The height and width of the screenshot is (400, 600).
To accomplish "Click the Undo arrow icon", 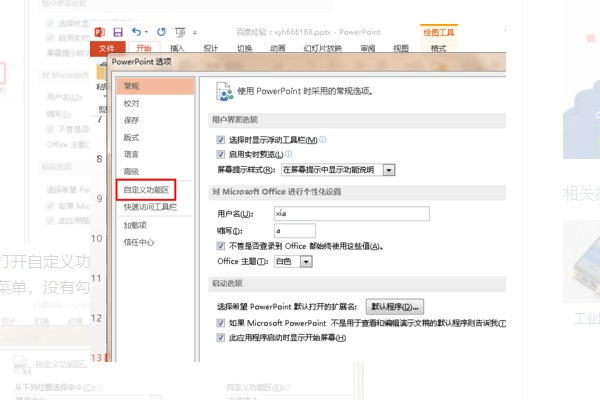I will click(137, 32).
